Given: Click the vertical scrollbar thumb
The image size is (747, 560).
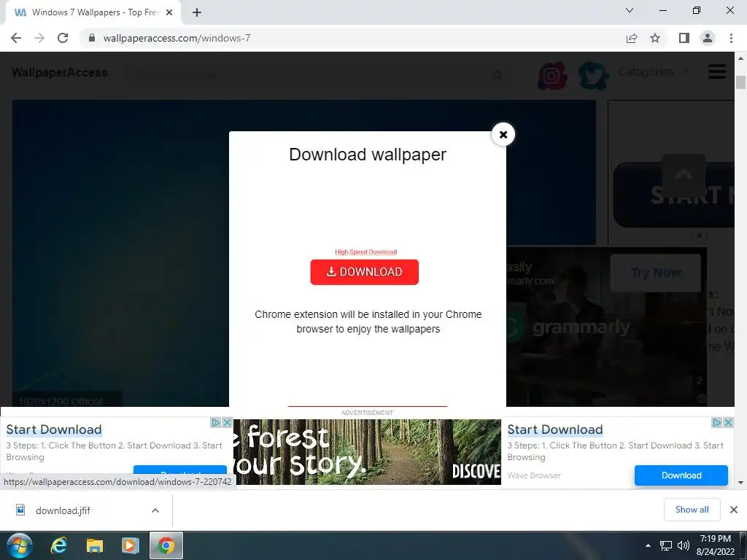Looking at the screenshot, I should coord(740,82).
